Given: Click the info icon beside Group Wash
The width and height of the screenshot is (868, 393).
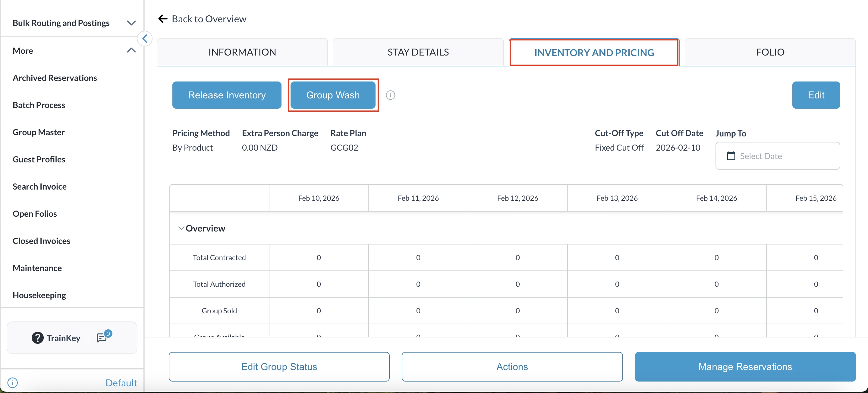Looking at the screenshot, I should [390, 95].
